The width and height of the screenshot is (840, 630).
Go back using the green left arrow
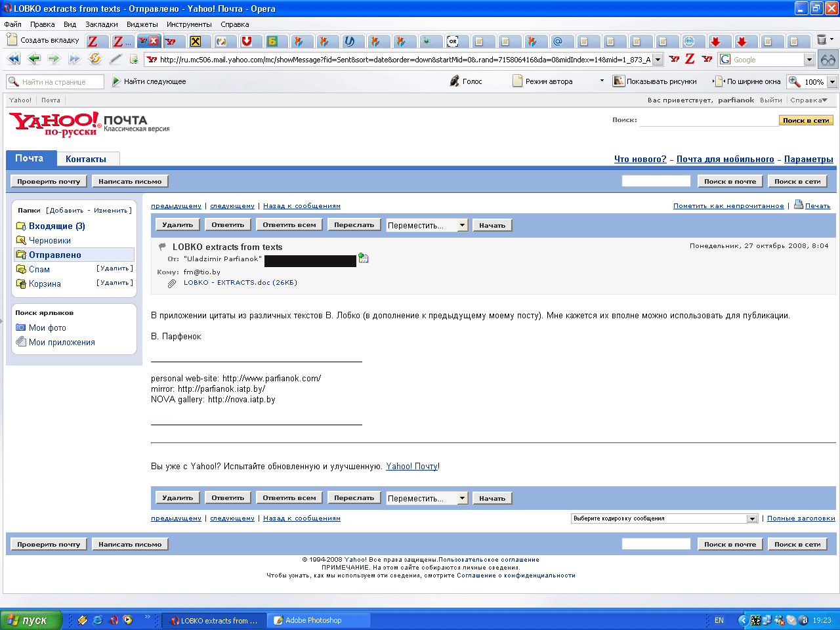(34, 59)
